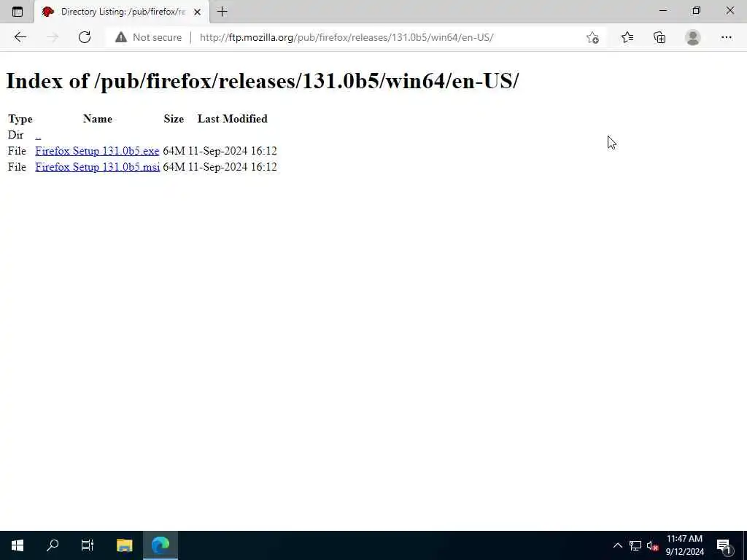Image resolution: width=747 pixels, height=560 pixels.
Task: Click the Last Modified column header
Action: tap(233, 119)
